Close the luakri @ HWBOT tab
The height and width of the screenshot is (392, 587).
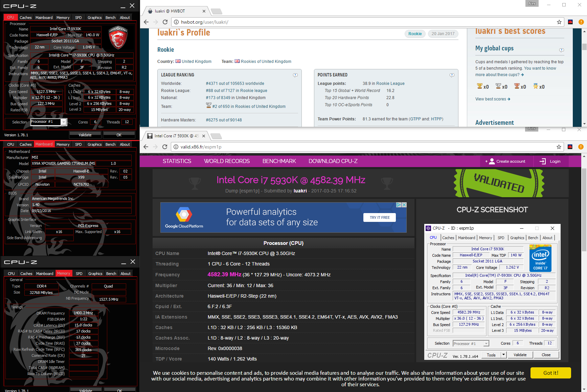coord(204,11)
